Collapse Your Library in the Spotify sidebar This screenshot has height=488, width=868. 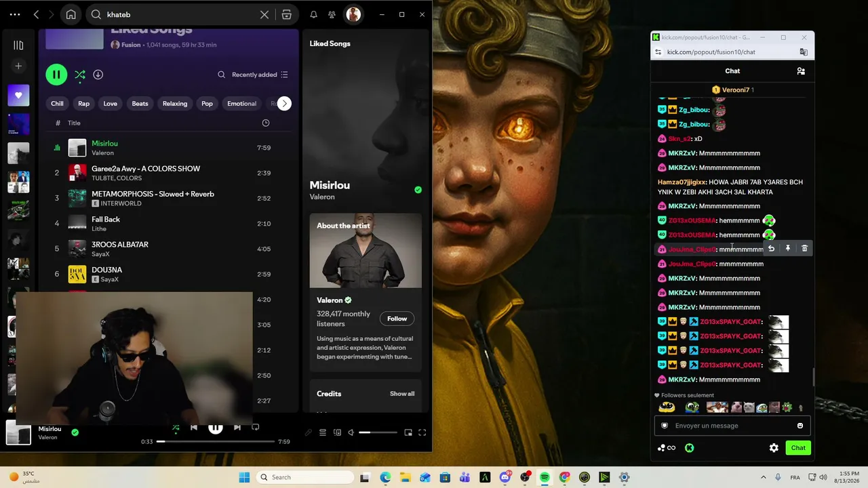click(18, 45)
